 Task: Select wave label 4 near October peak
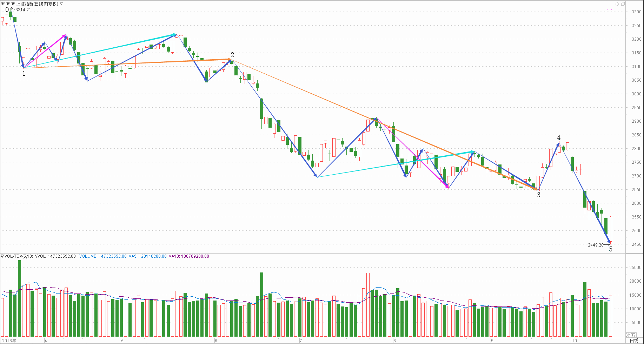point(559,138)
